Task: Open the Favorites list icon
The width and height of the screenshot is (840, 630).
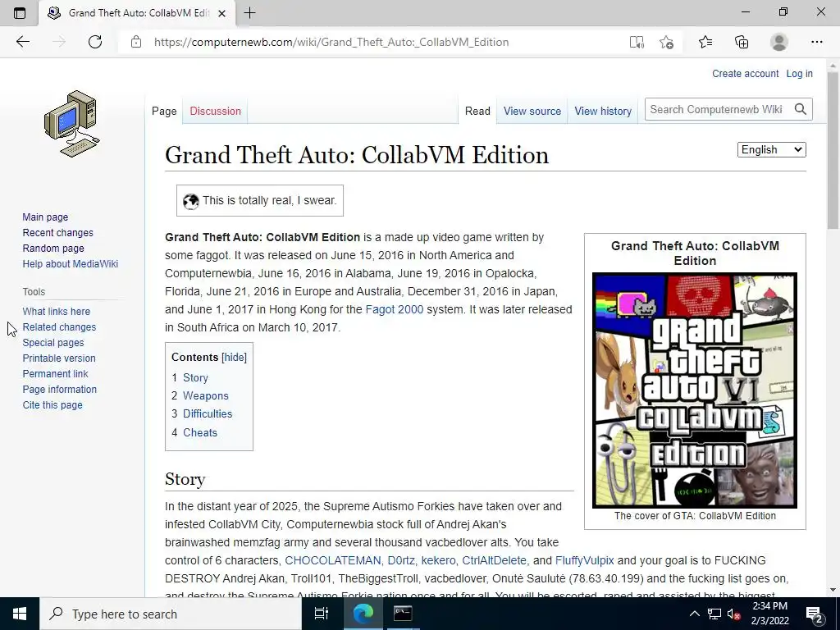Action: (705, 42)
